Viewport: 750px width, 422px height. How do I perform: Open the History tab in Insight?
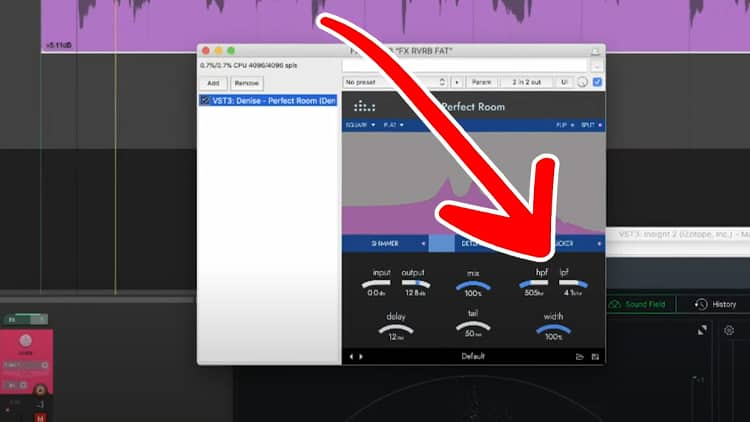716,304
